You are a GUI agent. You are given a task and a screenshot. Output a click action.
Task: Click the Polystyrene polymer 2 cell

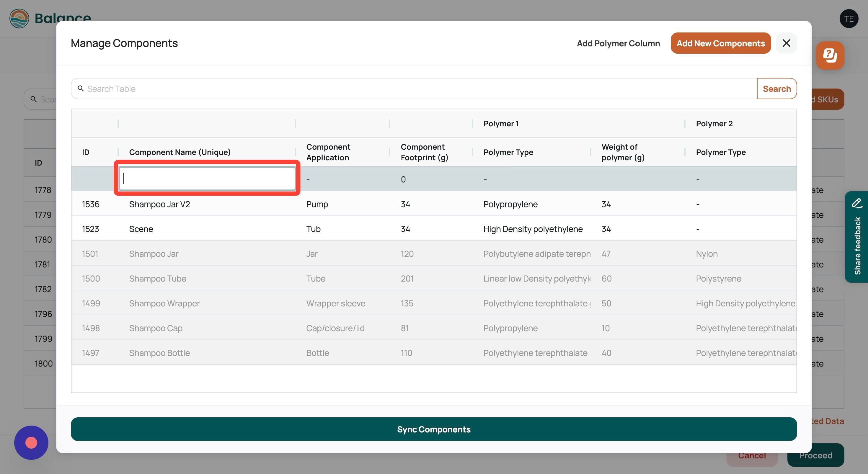tap(718, 279)
